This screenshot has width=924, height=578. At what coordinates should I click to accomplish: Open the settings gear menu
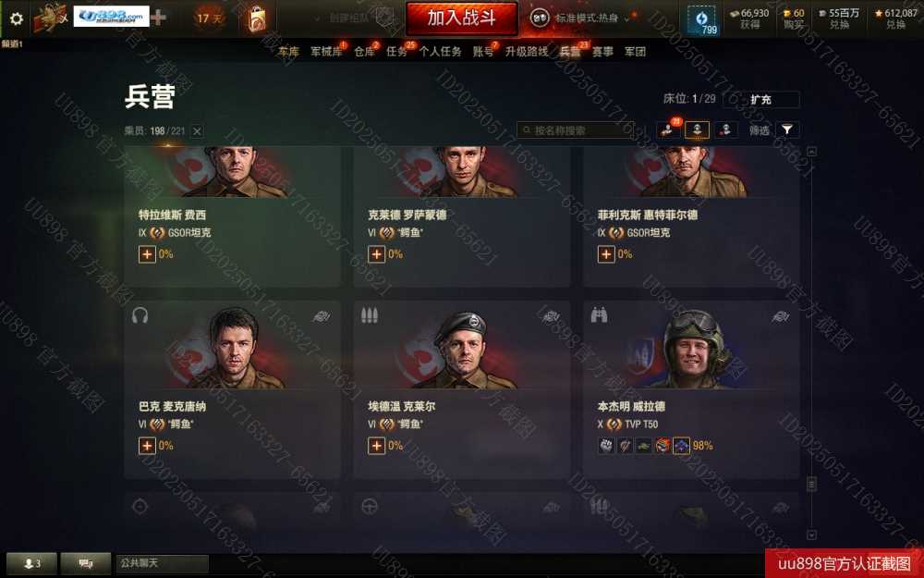[16, 18]
